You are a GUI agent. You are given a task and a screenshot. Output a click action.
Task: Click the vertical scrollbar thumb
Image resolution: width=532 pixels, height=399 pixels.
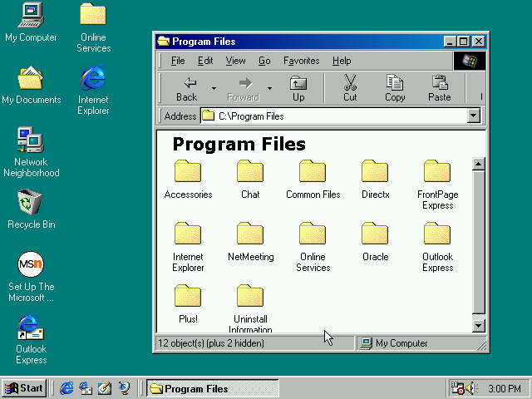click(479, 242)
